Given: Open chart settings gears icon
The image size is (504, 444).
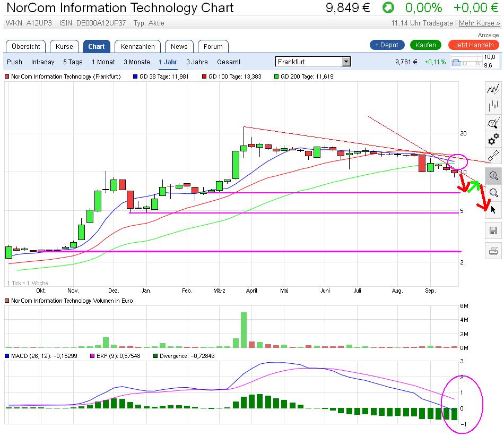Looking at the screenshot, I should (493, 139).
